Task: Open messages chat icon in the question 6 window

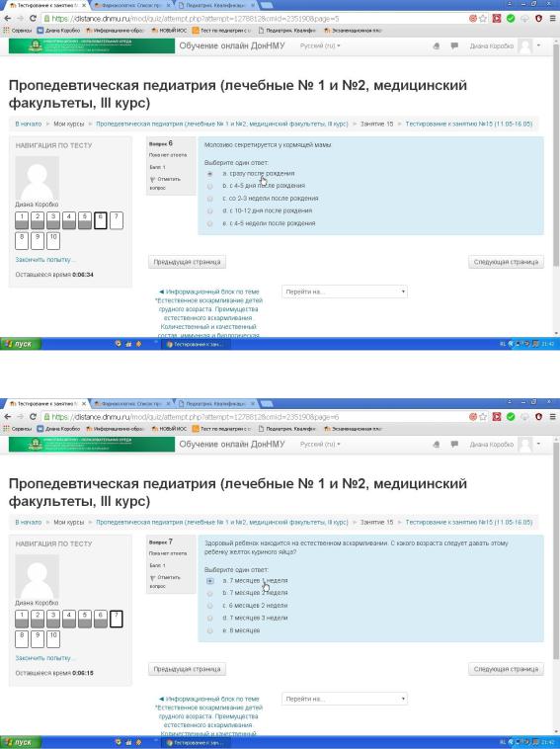Action: [454, 45]
